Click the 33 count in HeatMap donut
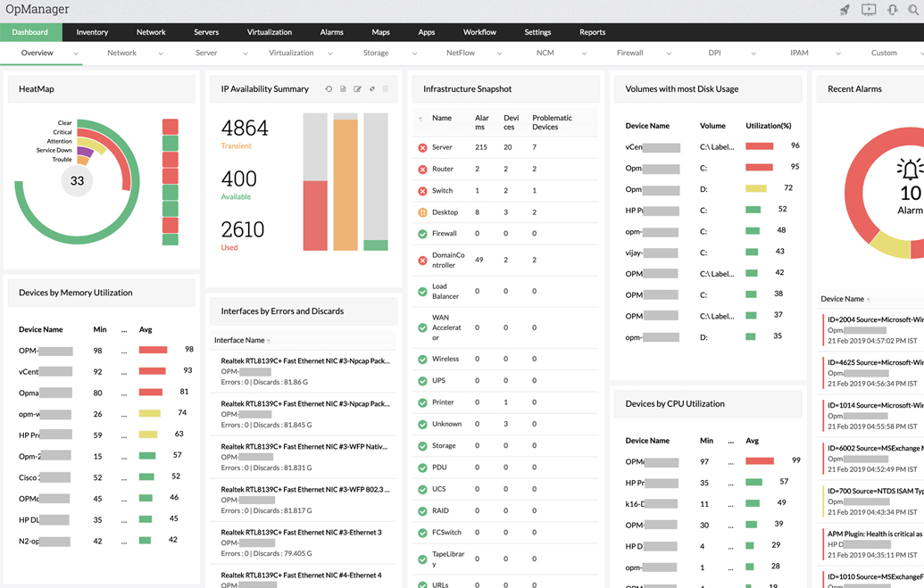Screen dimensions: 924x588 [x=77, y=181]
